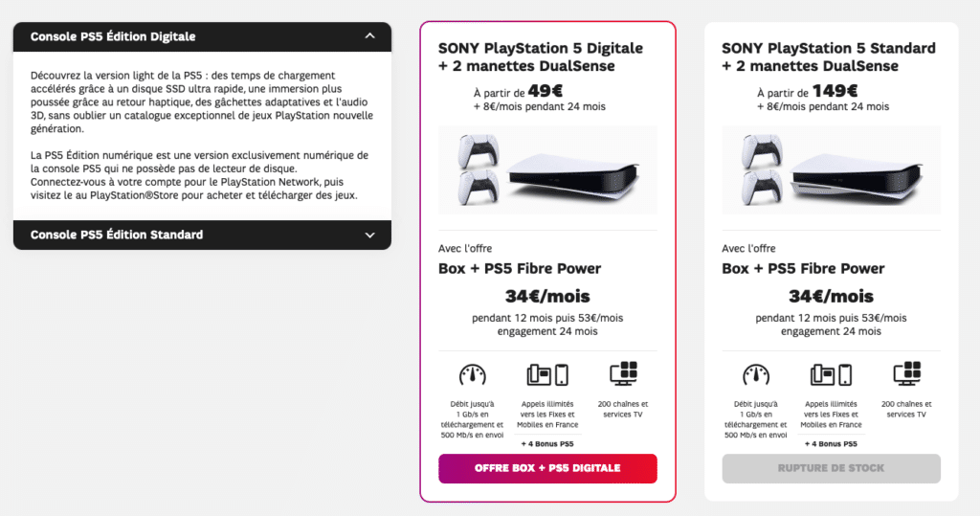The image size is (980, 516).
Task: Click the TV channels icon in Digitale offer
Action: click(x=623, y=373)
